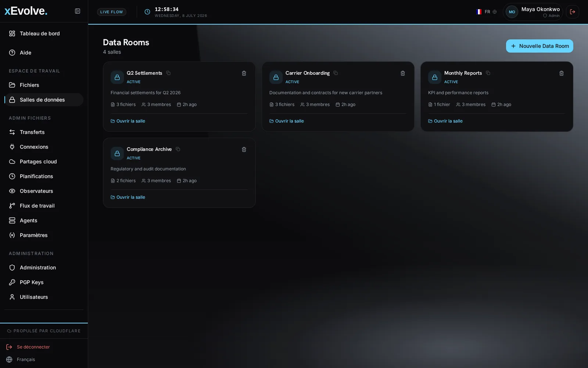Click the Carrier Onboarding title
588x368 pixels.
coord(308,73)
